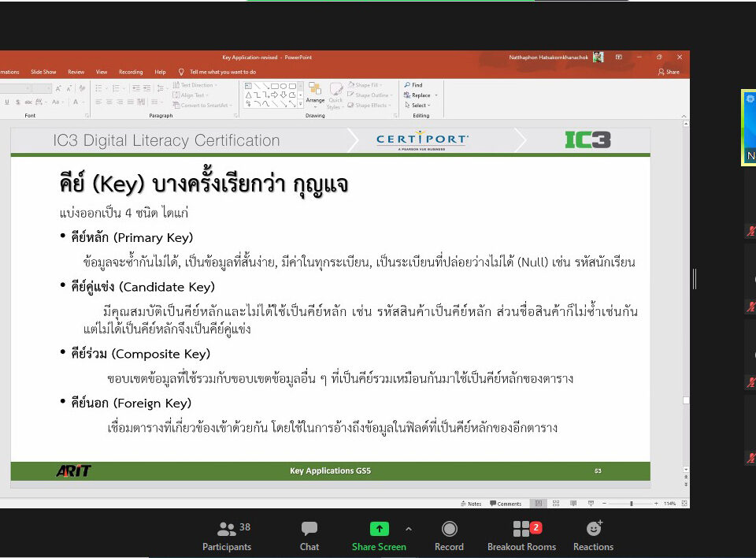Switch to Normal view
The width and height of the screenshot is (756, 558).
click(539, 504)
